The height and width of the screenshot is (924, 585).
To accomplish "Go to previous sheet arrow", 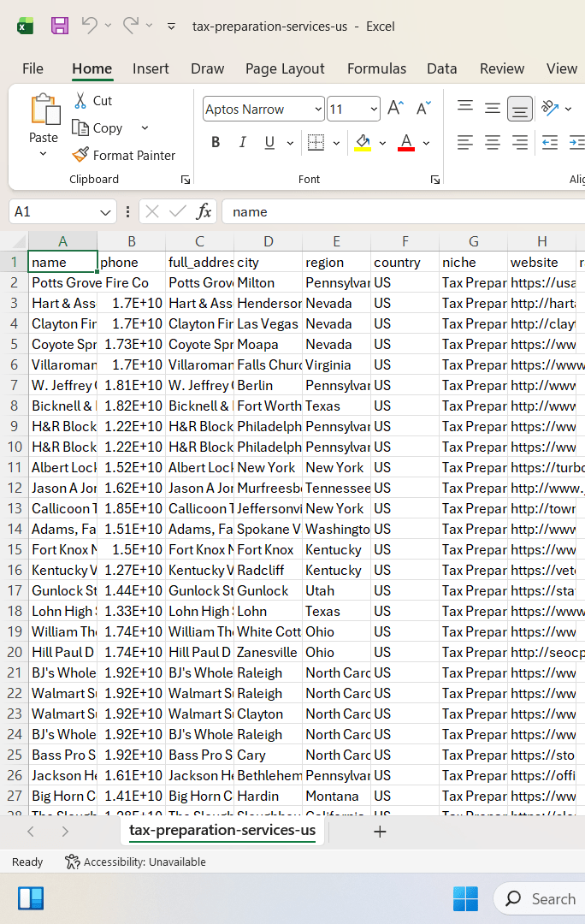I will coord(31,832).
